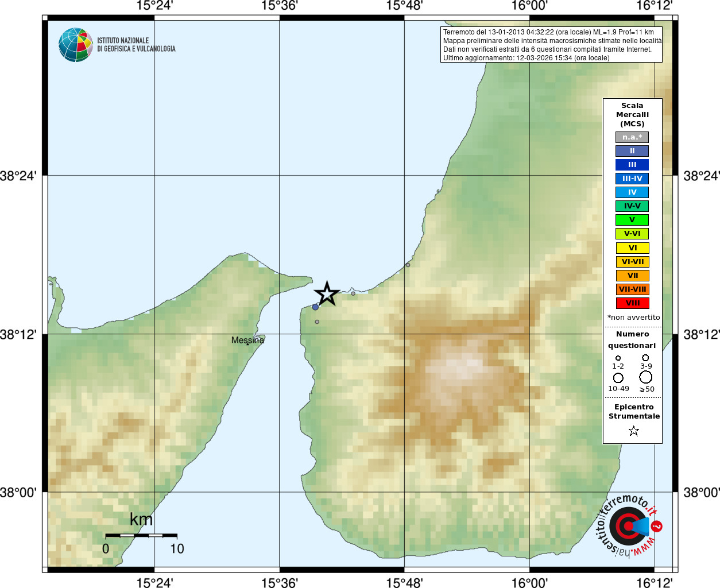The image size is (720, 588).
Task: Select the green V intensity swatch
Action: (632, 220)
